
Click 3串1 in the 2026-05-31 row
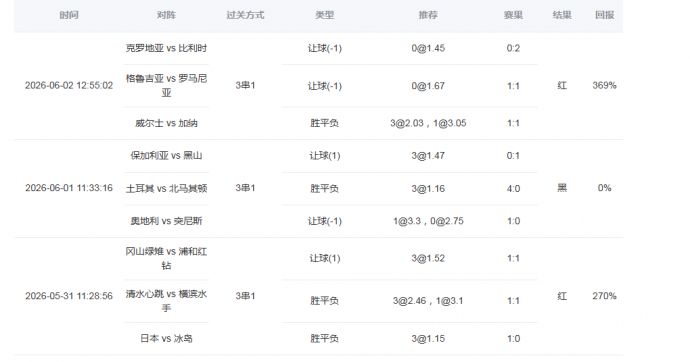pos(245,296)
